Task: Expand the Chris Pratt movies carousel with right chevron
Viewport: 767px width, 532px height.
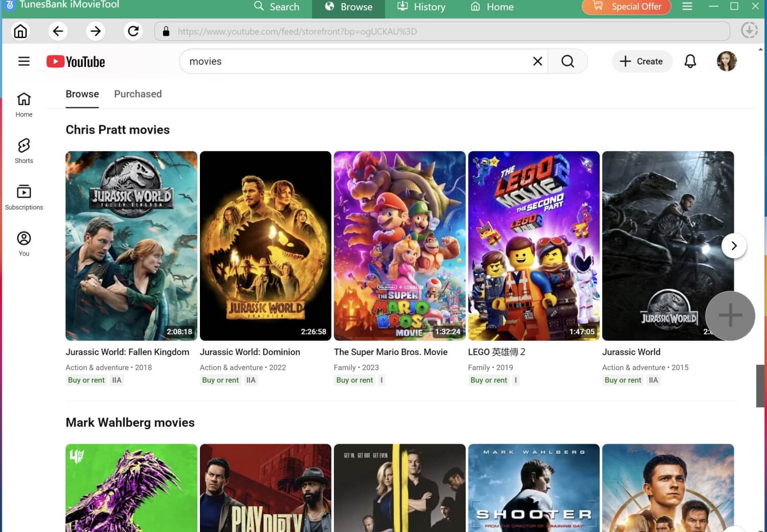Action: click(x=734, y=245)
